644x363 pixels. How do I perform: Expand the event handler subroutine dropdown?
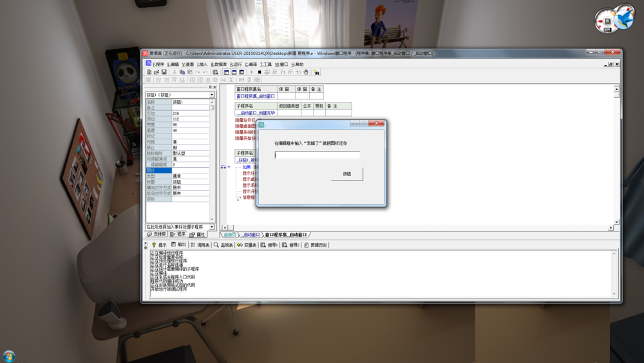(x=212, y=227)
